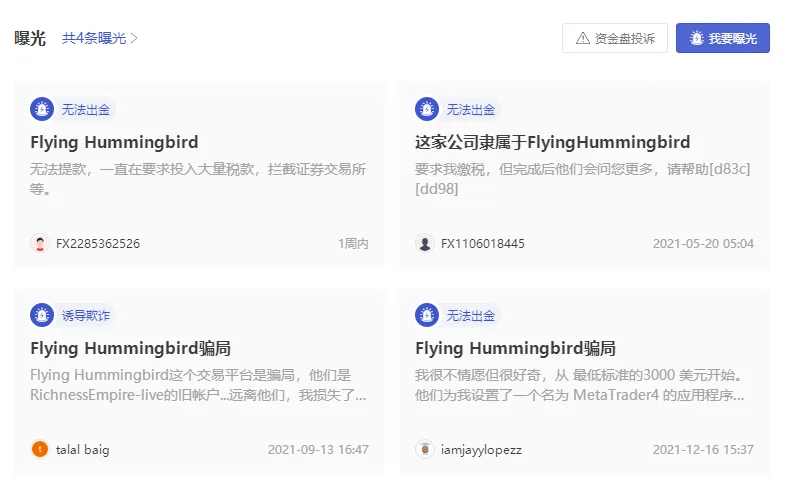
Task: Click the siren icon on the iamjayylopezz card
Action: coord(427,315)
